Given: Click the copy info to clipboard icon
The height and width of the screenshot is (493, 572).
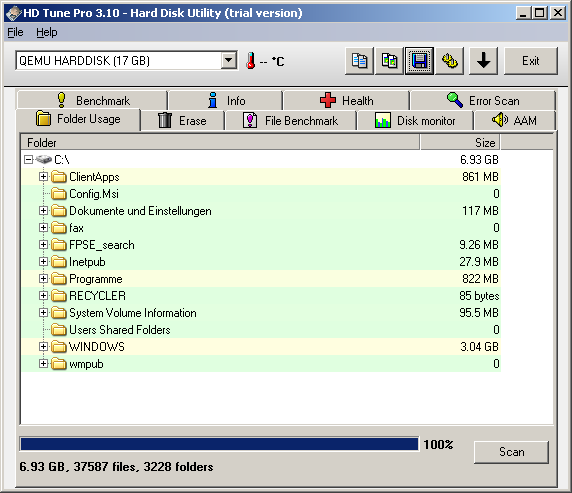Looking at the screenshot, I should tap(359, 61).
